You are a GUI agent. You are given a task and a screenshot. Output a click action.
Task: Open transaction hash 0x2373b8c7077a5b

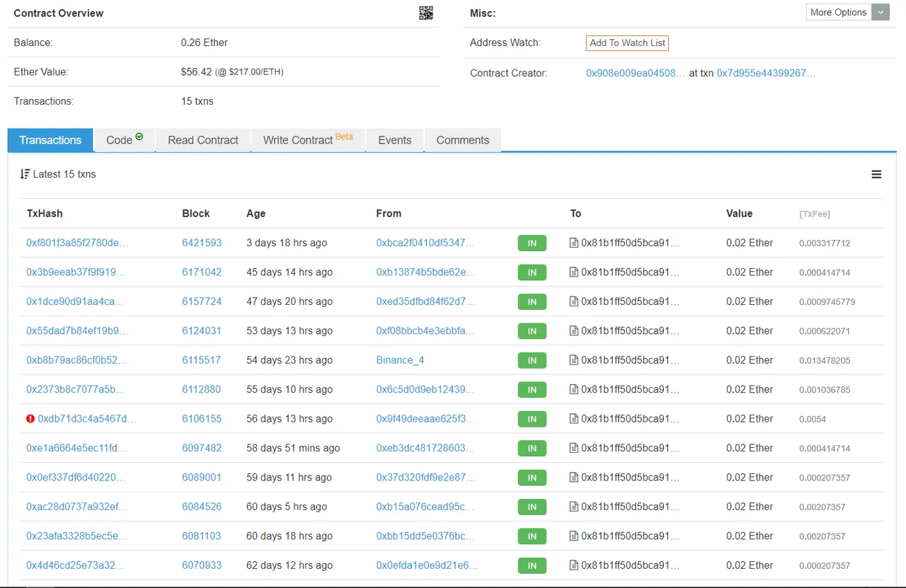(75, 390)
